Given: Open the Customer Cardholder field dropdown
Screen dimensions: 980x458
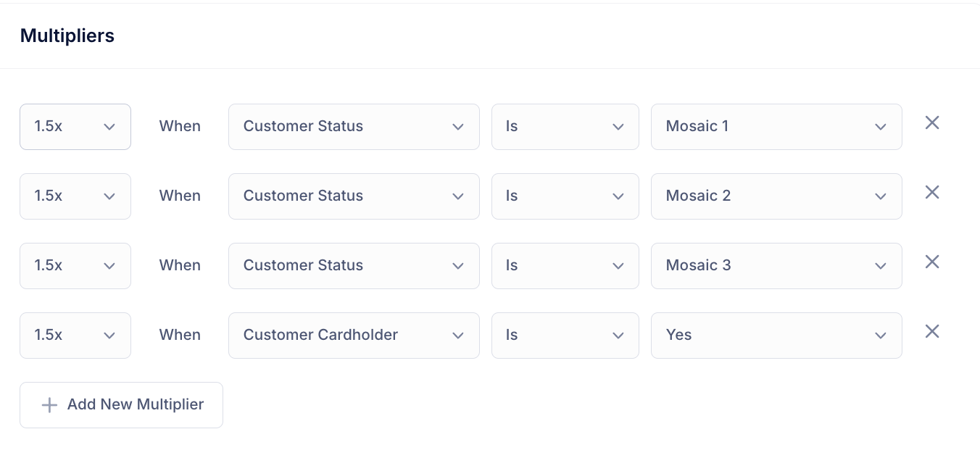Looking at the screenshot, I should (354, 336).
